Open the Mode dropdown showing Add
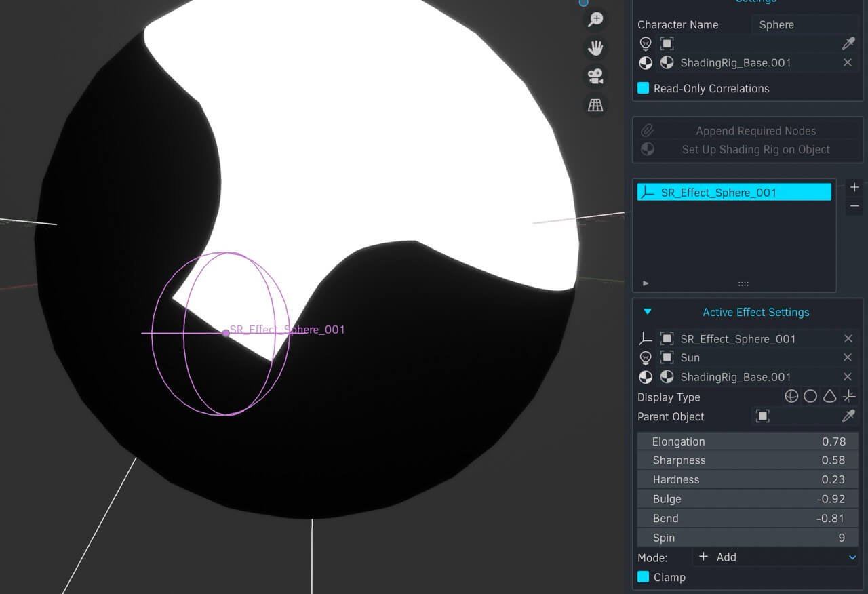Image resolution: width=868 pixels, height=594 pixels. click(776, 557)
